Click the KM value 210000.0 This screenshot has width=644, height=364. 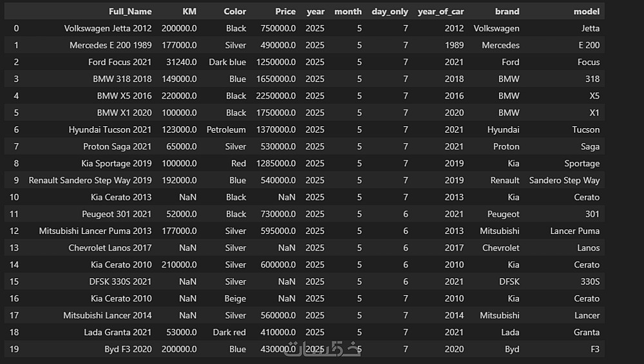tap(179, 265)
